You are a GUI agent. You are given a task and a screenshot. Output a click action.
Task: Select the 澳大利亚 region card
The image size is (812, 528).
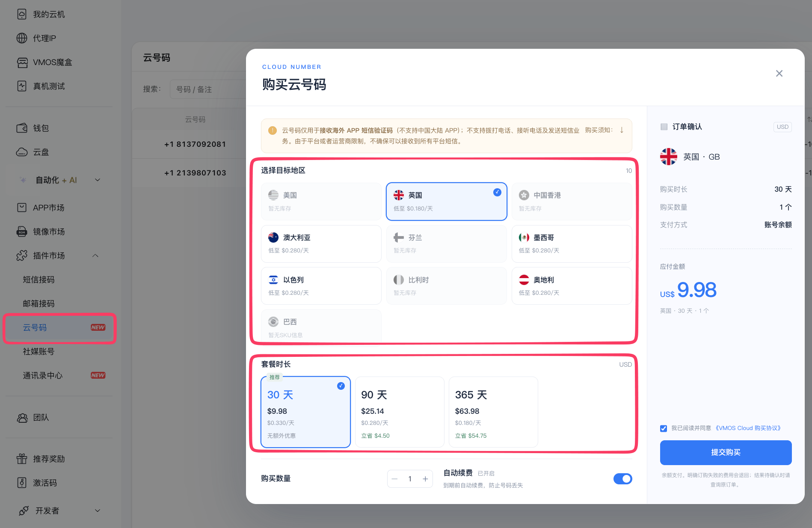tap(321, 244)
